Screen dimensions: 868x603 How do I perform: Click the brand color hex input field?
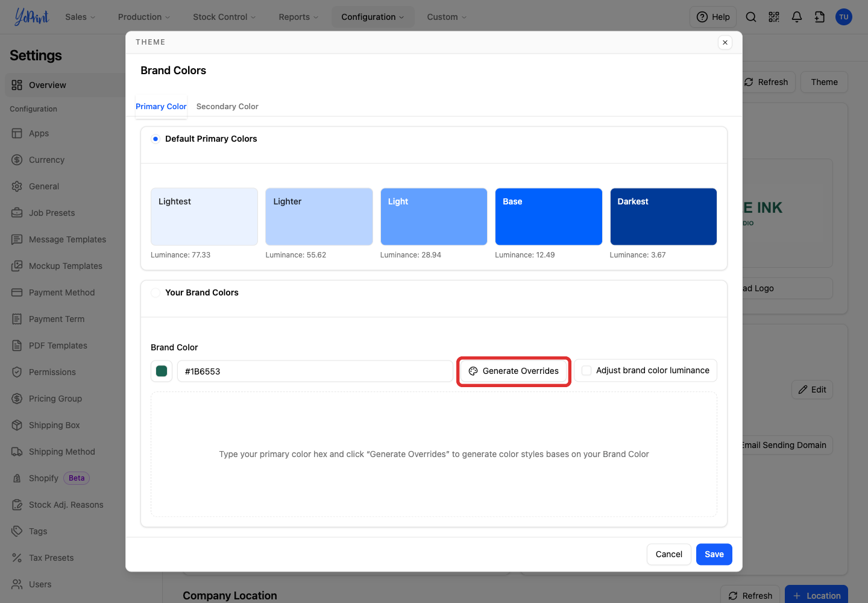(315, 371)
